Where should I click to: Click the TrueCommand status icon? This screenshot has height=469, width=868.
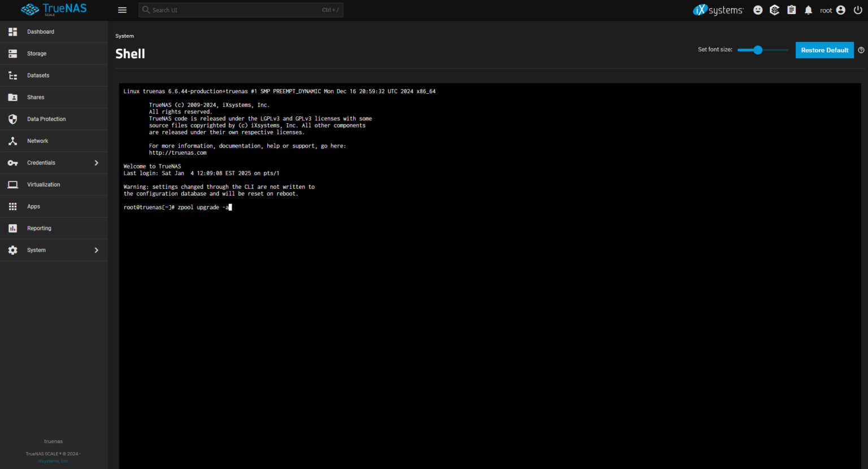(x=774, y=10)
